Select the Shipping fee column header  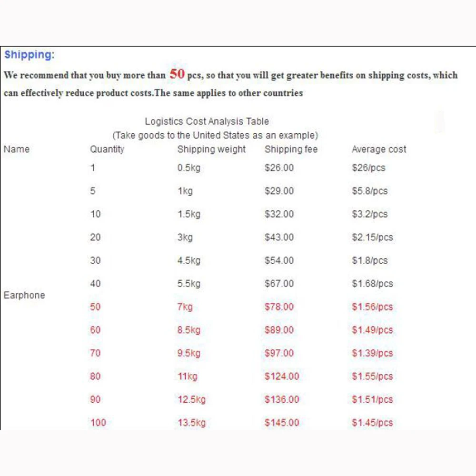point(291,149)
